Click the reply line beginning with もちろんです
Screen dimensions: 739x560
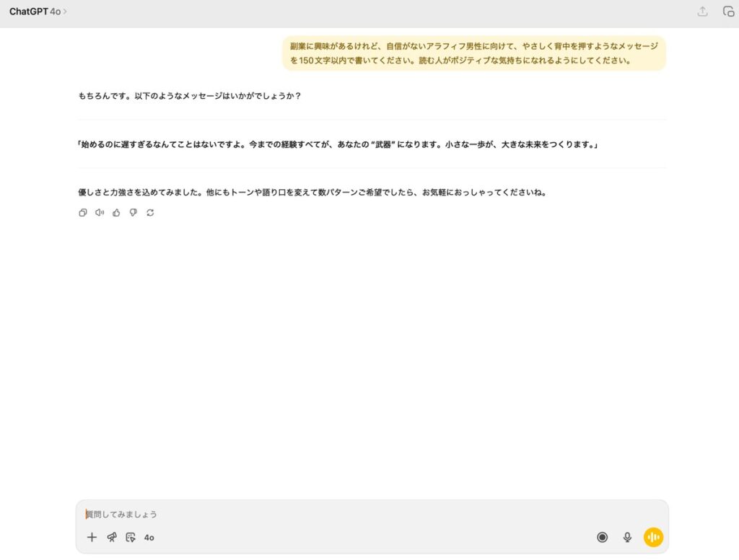point(189,95)
